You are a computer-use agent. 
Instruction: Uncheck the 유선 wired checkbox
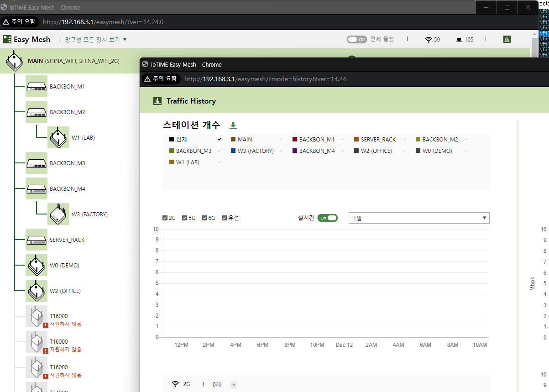(224, 218)
